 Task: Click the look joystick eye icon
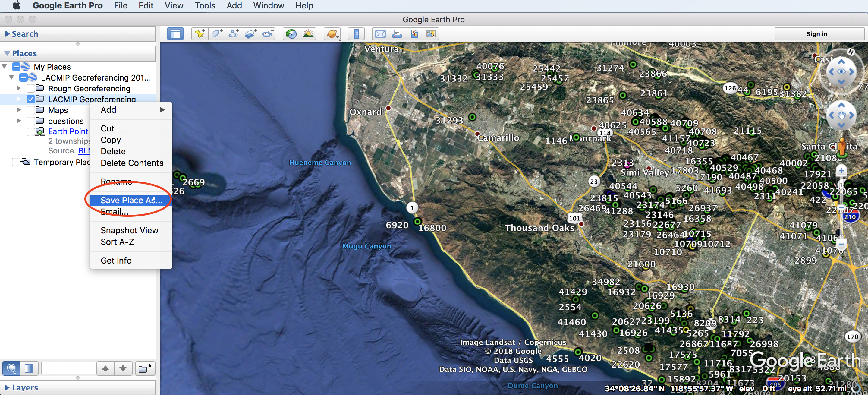(841, 71)
